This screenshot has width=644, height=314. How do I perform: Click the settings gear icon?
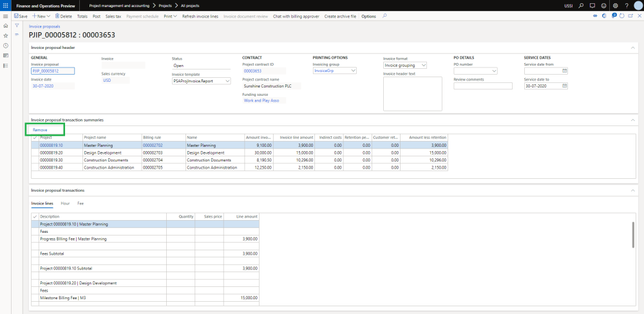click(x=615, y=5)
